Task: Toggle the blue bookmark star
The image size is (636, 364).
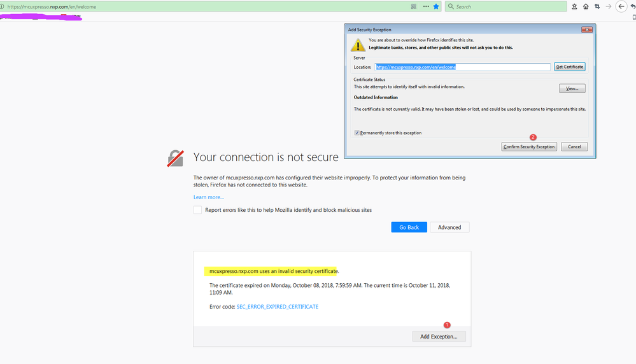Action: [436, 6]
